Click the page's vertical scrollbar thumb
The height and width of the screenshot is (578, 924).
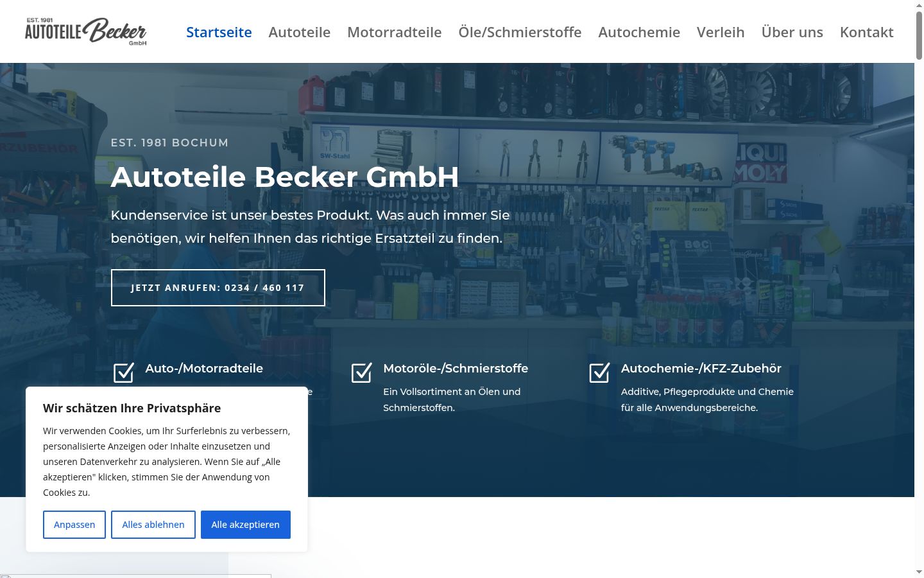tap(919, 35)
